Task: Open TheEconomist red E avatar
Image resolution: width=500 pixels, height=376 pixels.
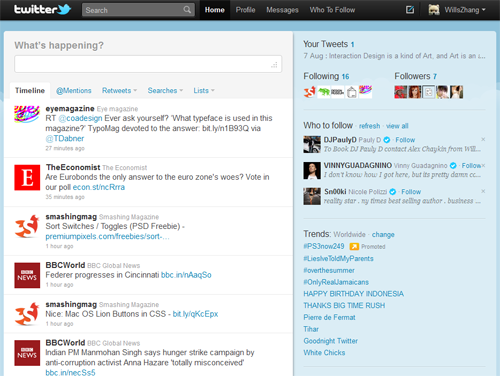Action: point(27,177)
